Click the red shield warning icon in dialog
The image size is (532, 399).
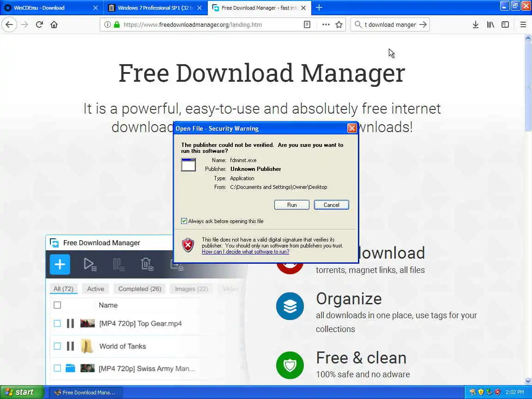click(x=188, y=245)
